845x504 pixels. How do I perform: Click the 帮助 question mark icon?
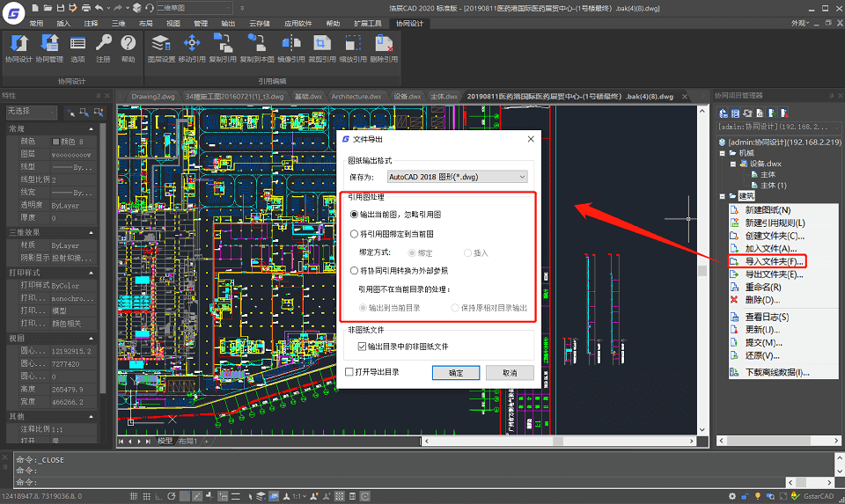129,47
